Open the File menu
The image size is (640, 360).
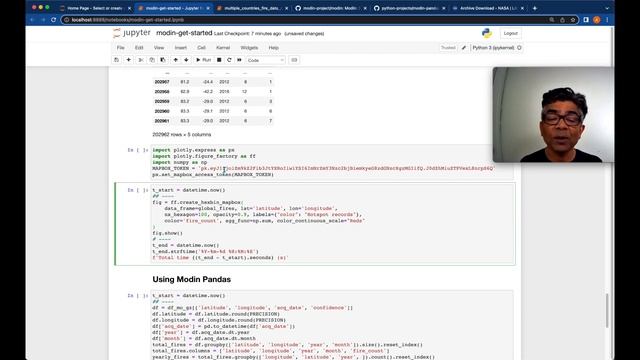(x=120, y=48)
